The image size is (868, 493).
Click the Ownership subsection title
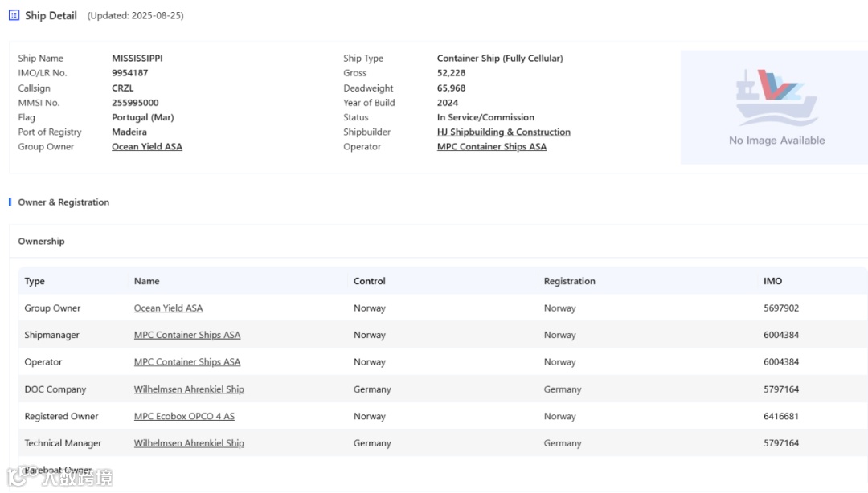[x=42, y=242]
